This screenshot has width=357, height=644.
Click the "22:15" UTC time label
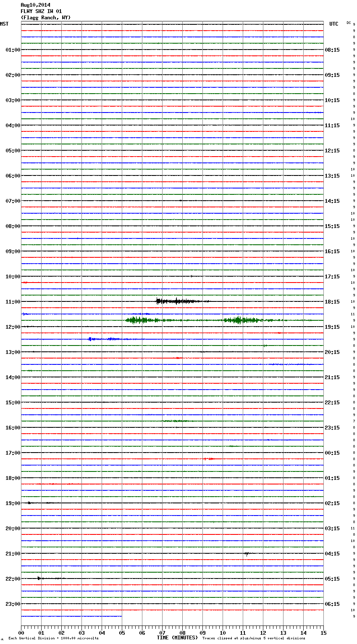coord(332,403)
